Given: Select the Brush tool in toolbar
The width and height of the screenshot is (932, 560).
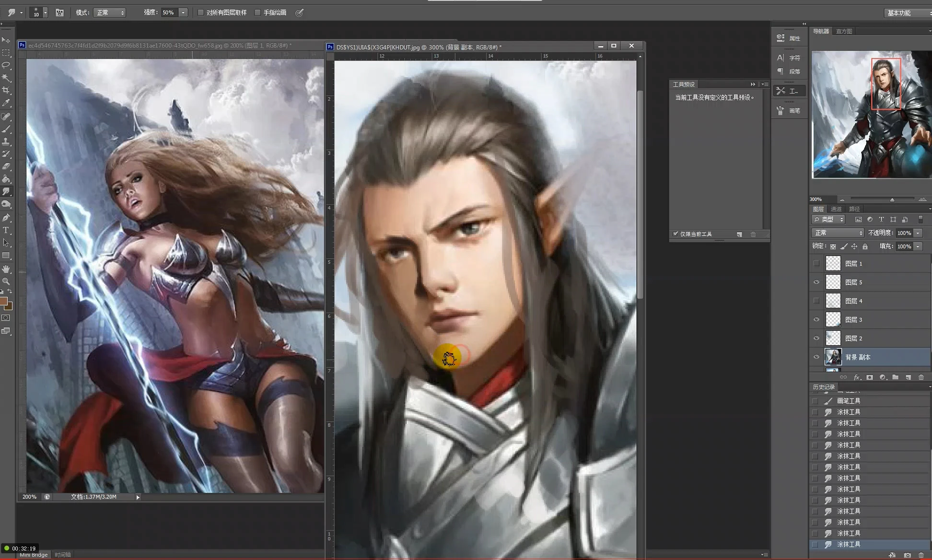Looking at the screenshot, I should point(6,129).
